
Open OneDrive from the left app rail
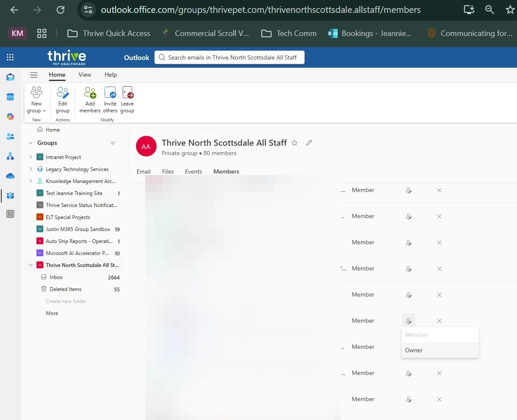pos(10,176)
